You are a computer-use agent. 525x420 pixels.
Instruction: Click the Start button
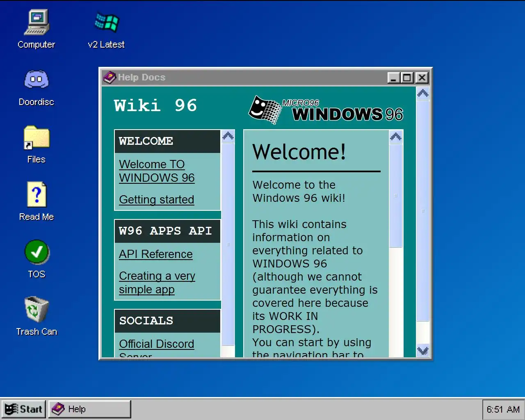(24, 409)
